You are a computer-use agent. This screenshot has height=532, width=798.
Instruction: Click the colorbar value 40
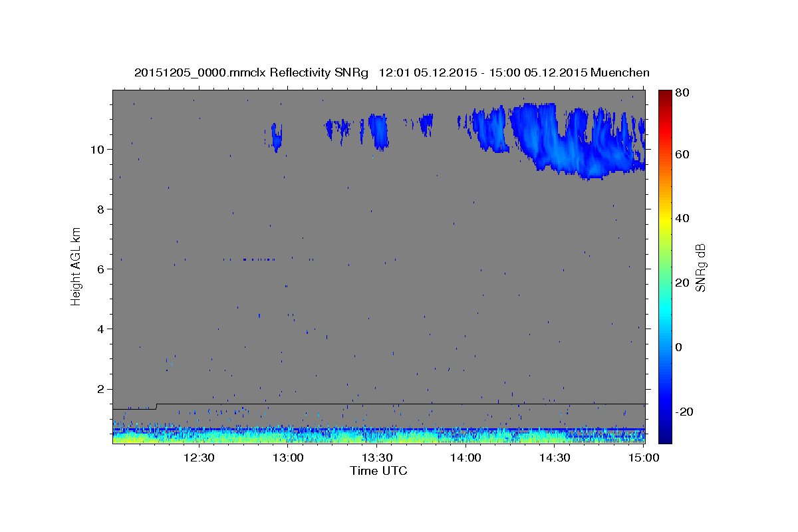coord(682,218)
